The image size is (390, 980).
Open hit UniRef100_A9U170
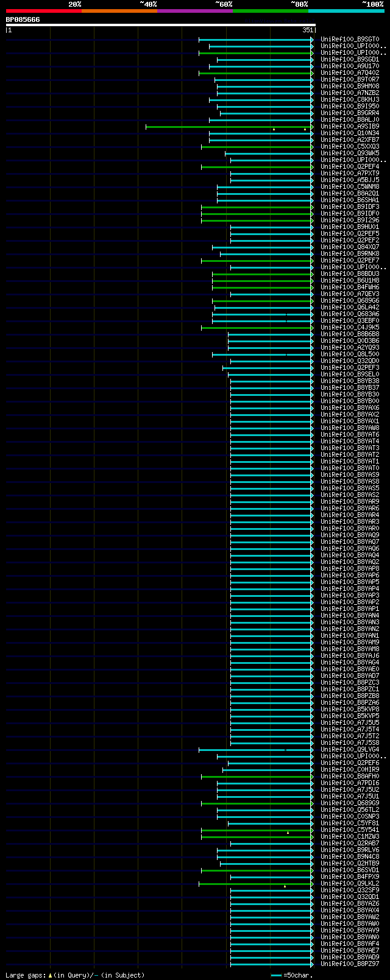tap(350, 66)
